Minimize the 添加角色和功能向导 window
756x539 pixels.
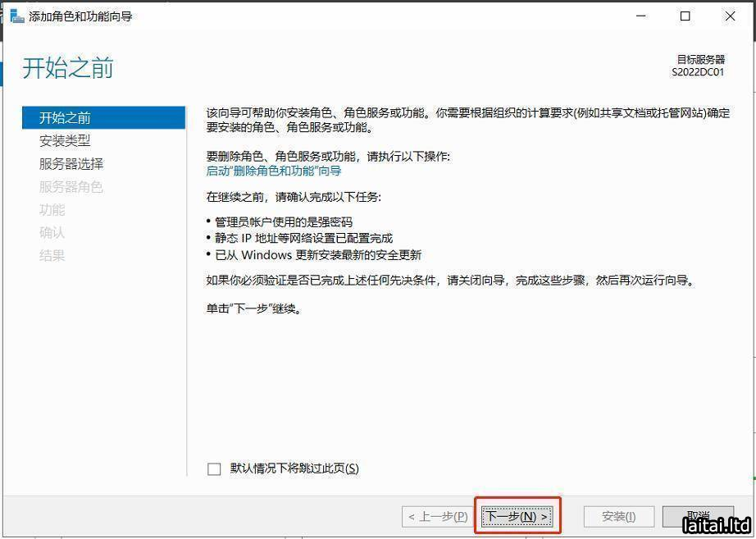tap(640, 16)
